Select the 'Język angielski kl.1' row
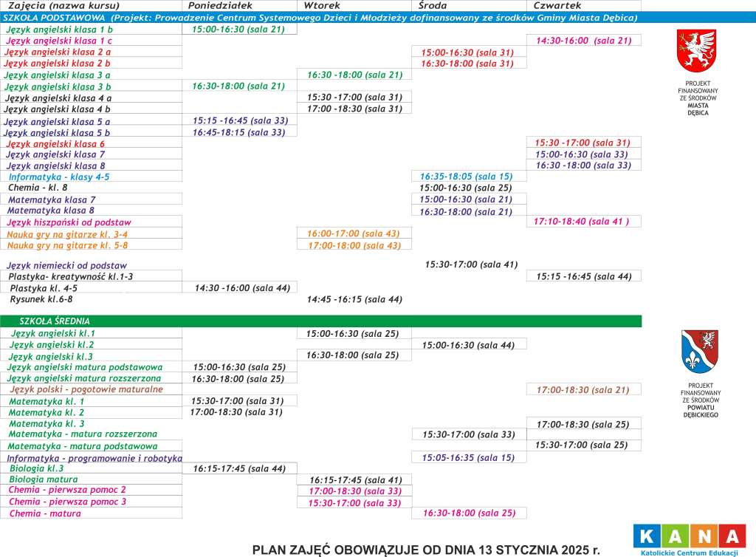Screen dimensions: 756x557 [53, 333]
